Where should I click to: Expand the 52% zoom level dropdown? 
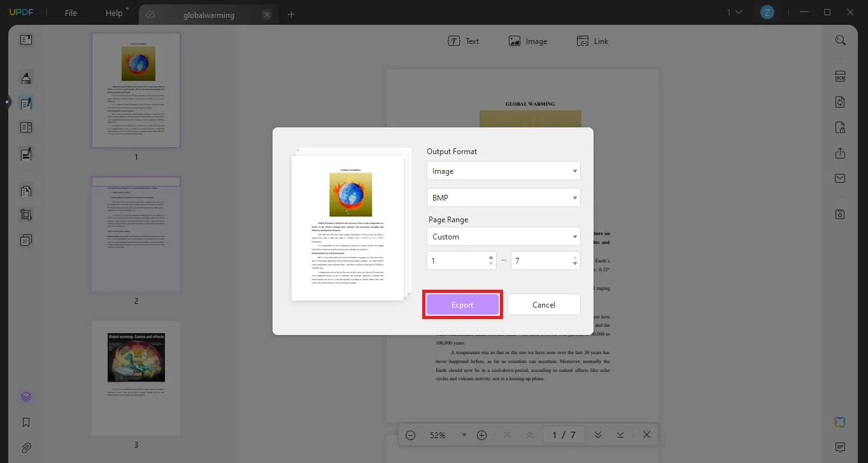coord(464,435)
